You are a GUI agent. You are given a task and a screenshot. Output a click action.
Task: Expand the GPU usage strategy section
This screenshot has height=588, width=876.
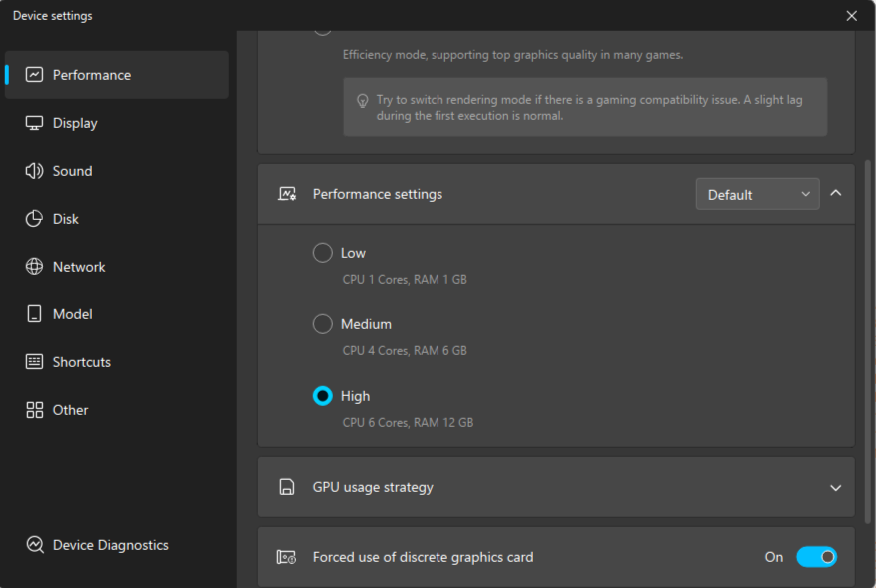(836, 488)
